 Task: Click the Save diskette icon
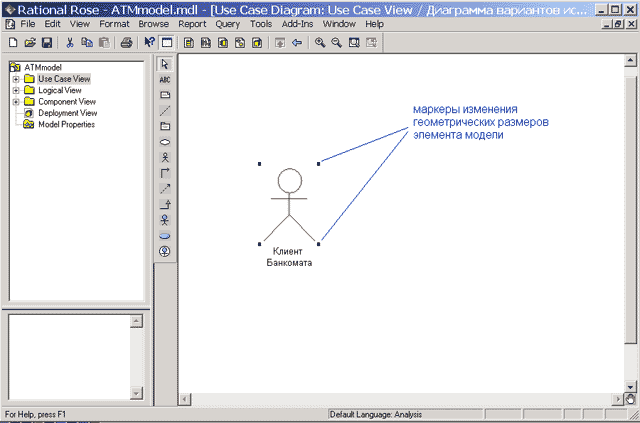[x=47, y=43]
